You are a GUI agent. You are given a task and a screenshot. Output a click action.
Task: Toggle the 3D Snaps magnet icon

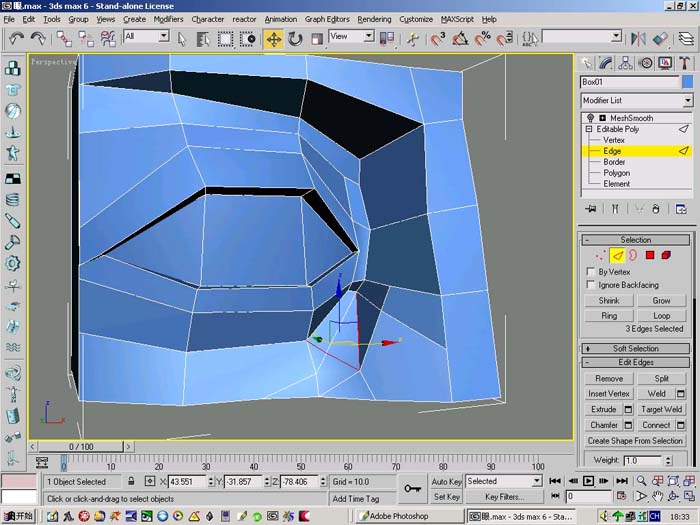tap(438, 39)
